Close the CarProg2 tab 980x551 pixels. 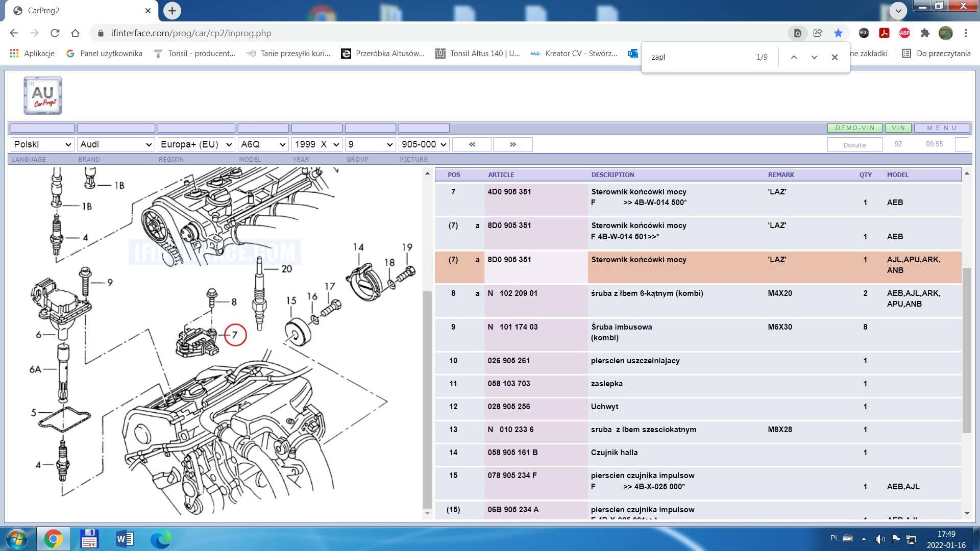(148, 11)
